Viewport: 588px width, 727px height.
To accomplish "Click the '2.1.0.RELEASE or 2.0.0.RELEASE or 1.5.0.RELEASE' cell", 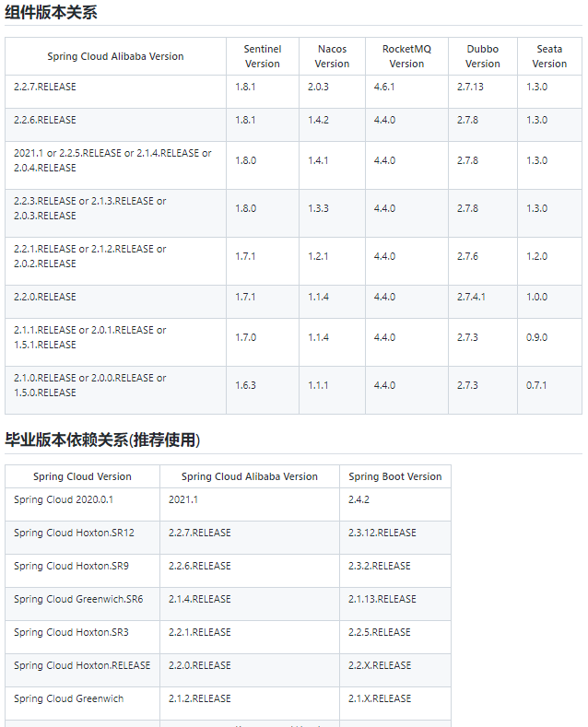I will 115,390.
